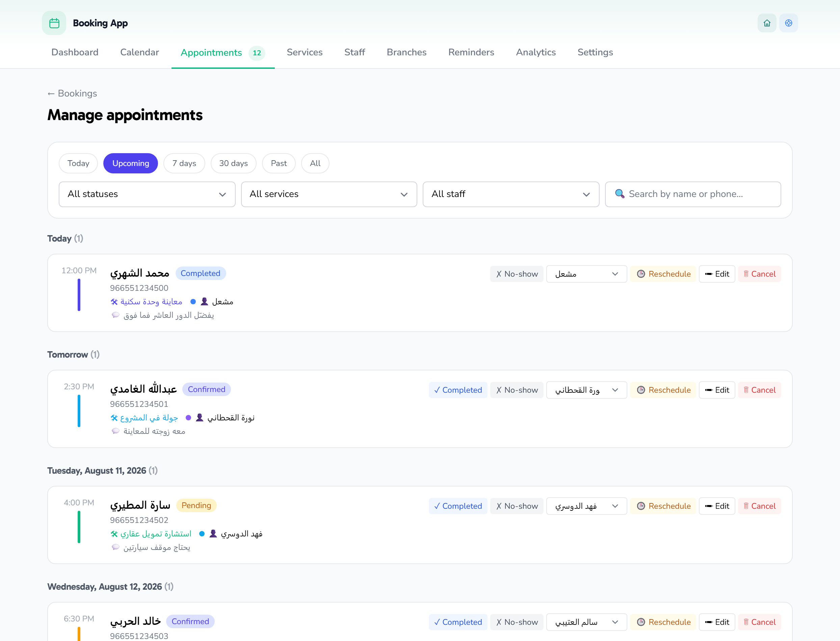Image resolution: width=840 pixels, height=641 pixels.
Task: Click the Booking App calendar logo icon
Action: (54, 23)
